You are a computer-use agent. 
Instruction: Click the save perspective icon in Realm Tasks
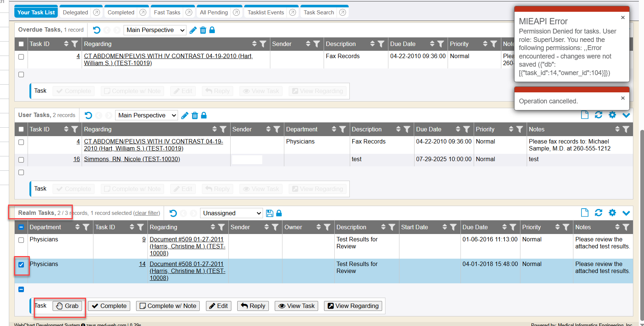click(270, 213)
